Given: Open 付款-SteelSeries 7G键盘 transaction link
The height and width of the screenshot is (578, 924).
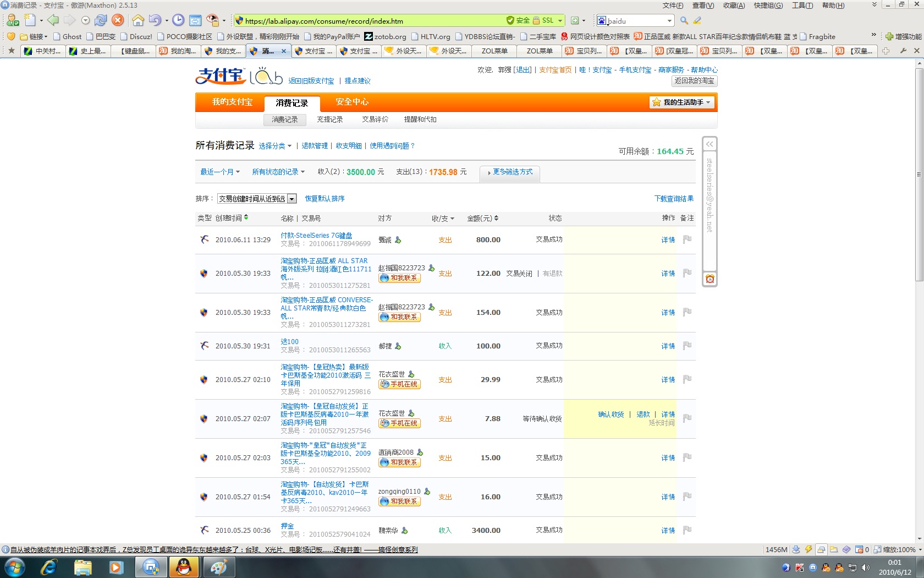Looking at the screenshot, I should (x=316, y=236).
